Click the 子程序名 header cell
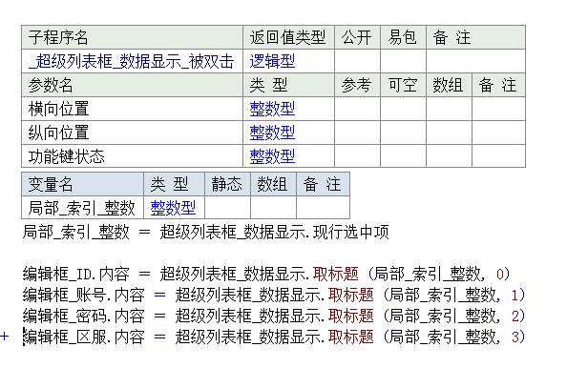Screen dimensions: 588x368 pyautogui.click(x=132, y=37)
